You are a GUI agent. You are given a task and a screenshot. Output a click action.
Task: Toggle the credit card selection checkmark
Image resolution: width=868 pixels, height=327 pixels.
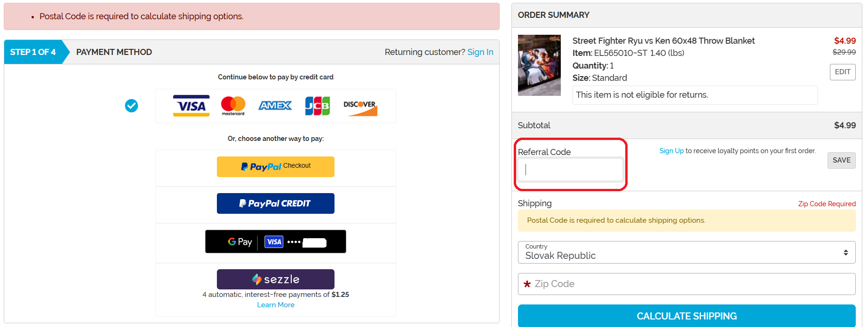132,106
